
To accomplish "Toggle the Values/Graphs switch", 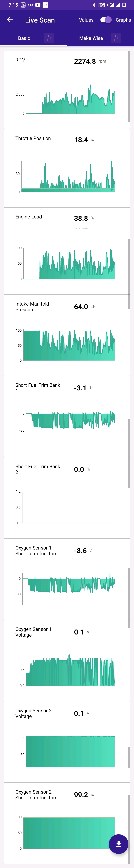I will coord(106,20).
